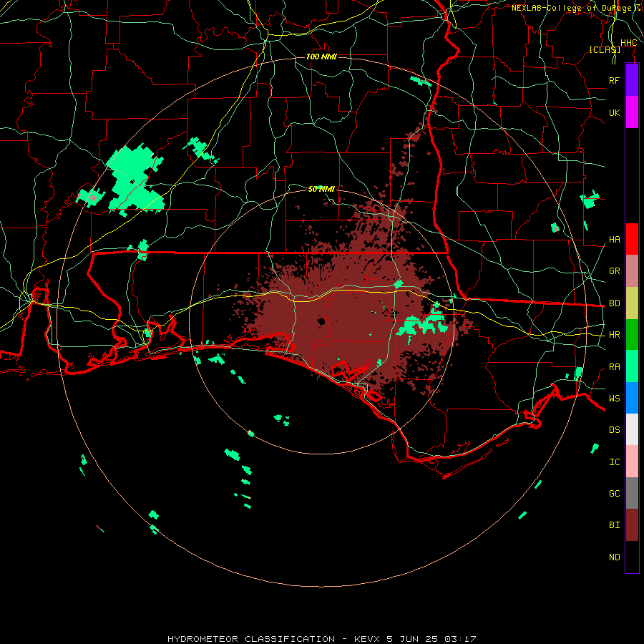The height and width of the screenshot is (644, 644).
Task: Click the brown BI legend swatch
Action: (x=632, y=525)
